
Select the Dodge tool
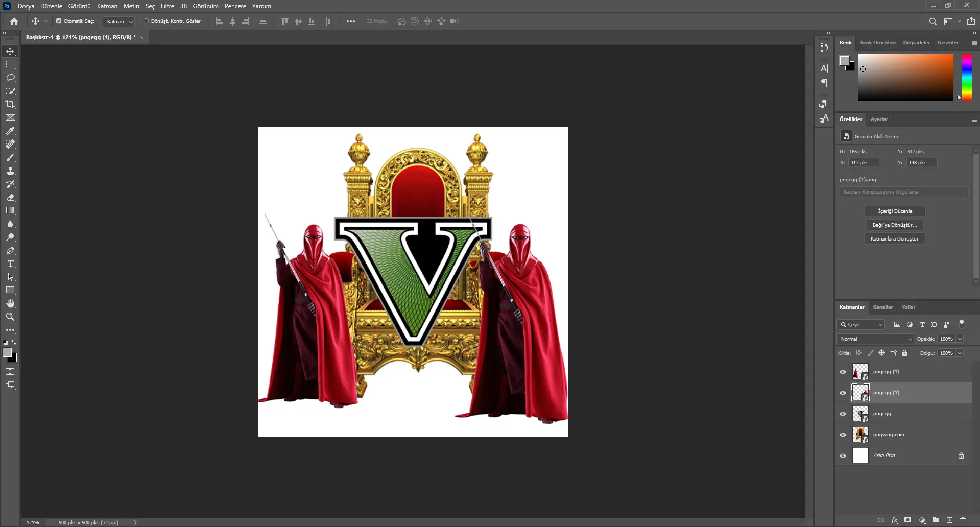coord(10,237)
